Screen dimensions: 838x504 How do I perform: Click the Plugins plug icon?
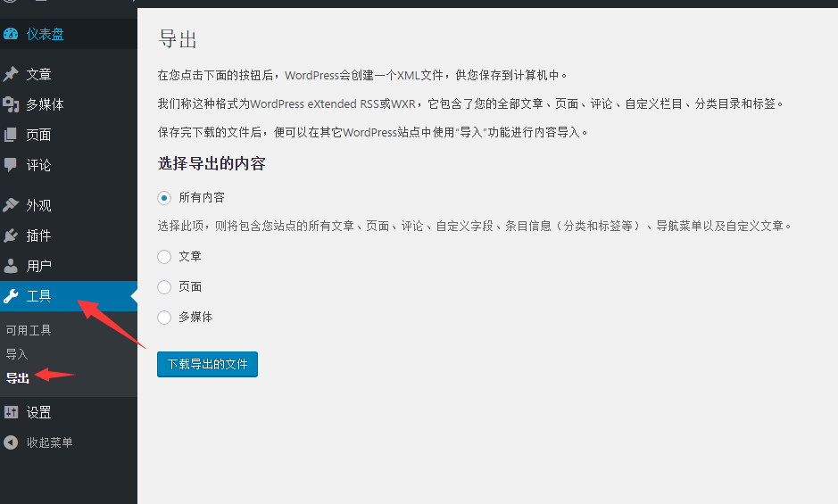(x=11, y=235)
